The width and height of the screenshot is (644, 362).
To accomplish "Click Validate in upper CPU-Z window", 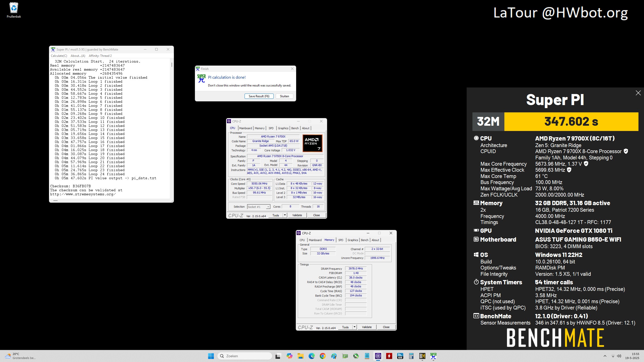I will pyautogui.click(x=297, y=215).
